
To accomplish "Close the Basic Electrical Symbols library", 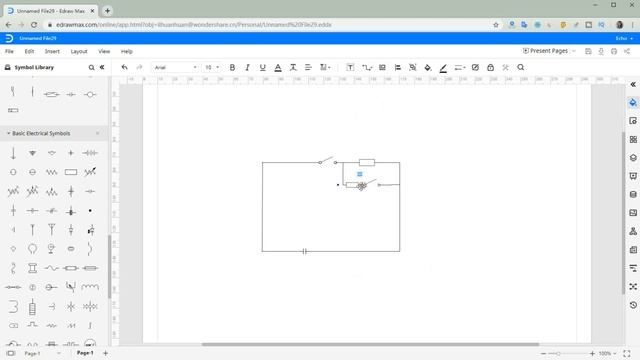I will point(98,133).
